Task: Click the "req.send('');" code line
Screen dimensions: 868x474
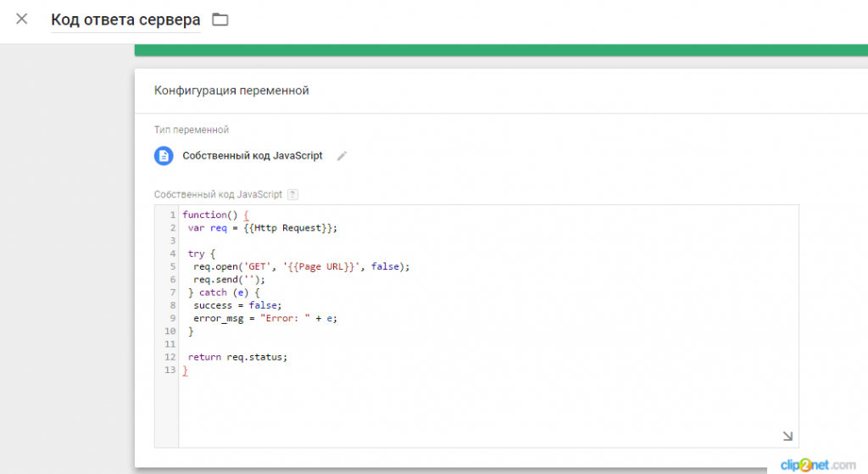Action: coord(229,280)
